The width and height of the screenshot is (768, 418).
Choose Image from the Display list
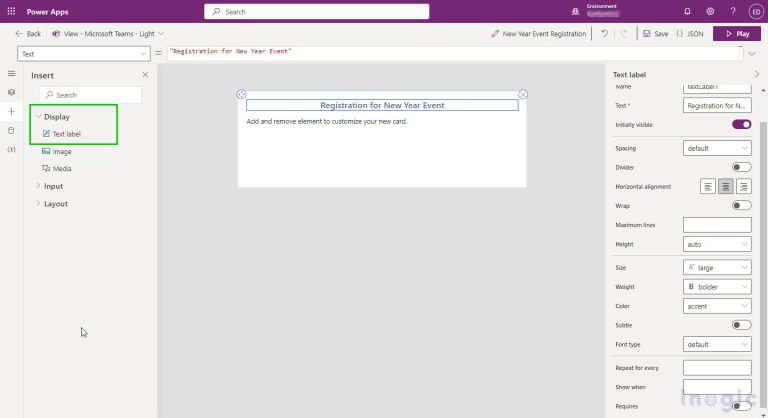(61, 151)
